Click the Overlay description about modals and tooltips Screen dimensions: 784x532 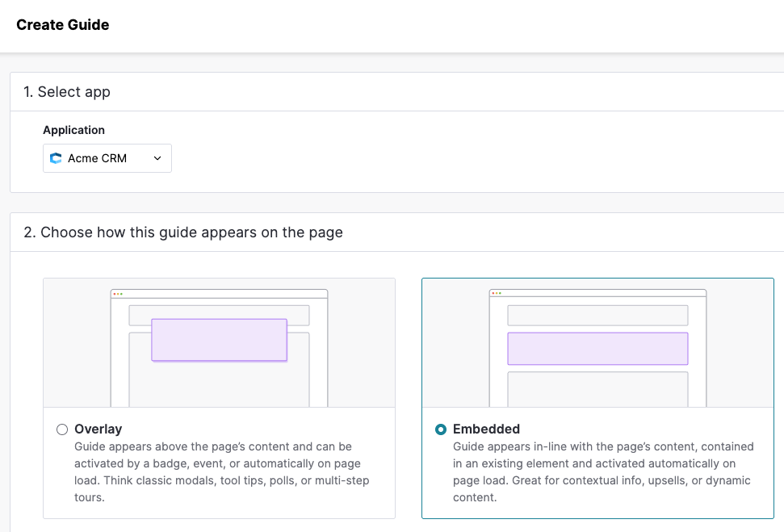[x=222, y=472]
